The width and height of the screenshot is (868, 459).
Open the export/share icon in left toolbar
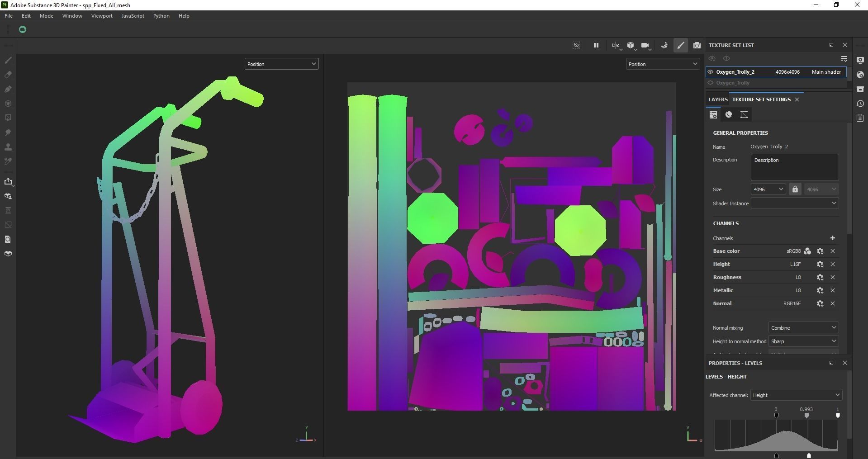pyautogui.click(x=8, y=181)
